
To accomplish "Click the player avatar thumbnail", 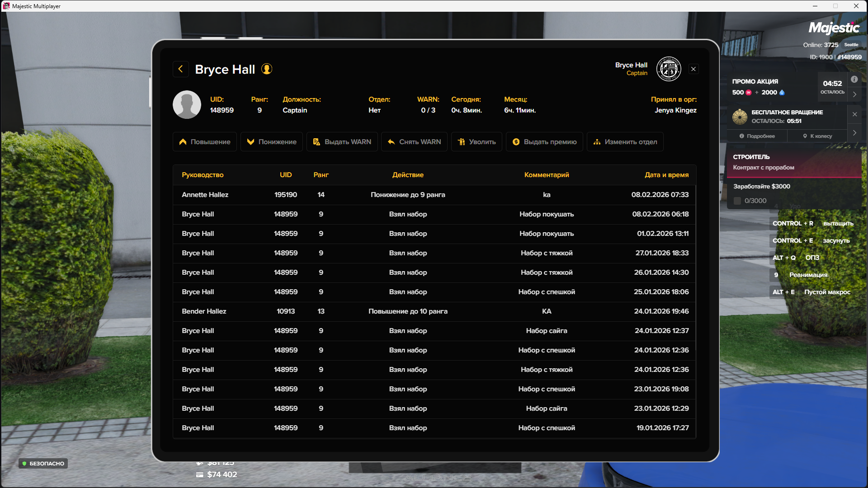I will [x=187, y=105].
